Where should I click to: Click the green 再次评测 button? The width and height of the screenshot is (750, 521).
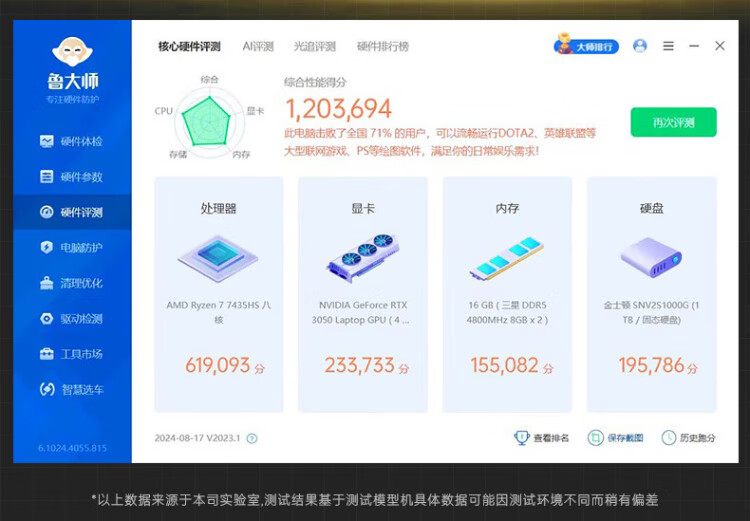pos(673,122)
